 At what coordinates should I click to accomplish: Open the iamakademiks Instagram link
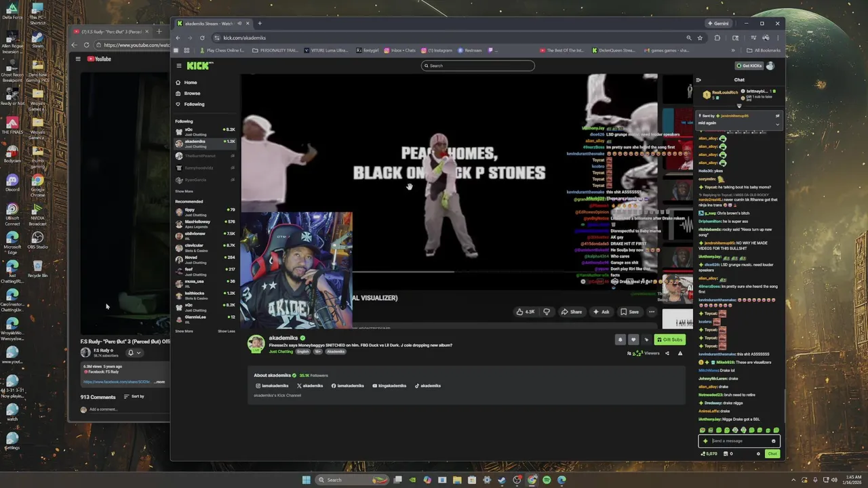[272, 386]
